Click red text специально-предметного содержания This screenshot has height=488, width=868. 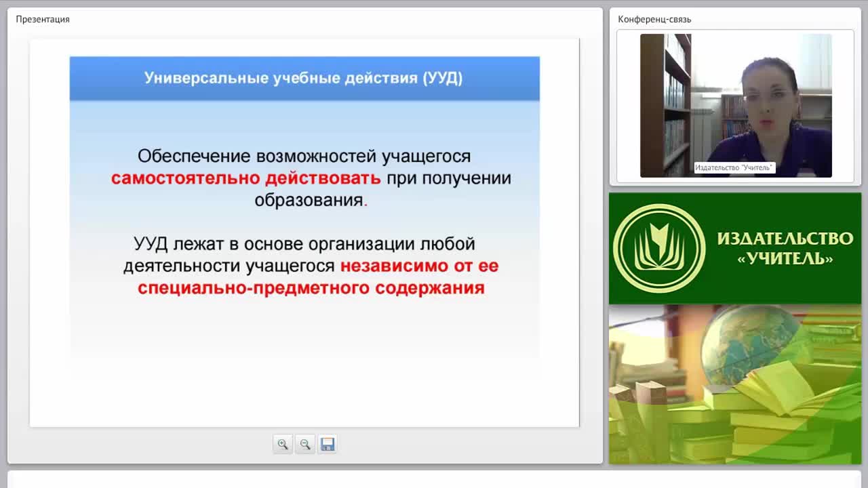(x=311, y=288)
